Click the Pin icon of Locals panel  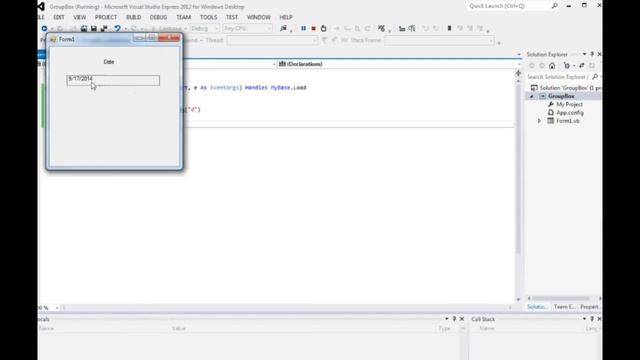click(x=454, y=319)
